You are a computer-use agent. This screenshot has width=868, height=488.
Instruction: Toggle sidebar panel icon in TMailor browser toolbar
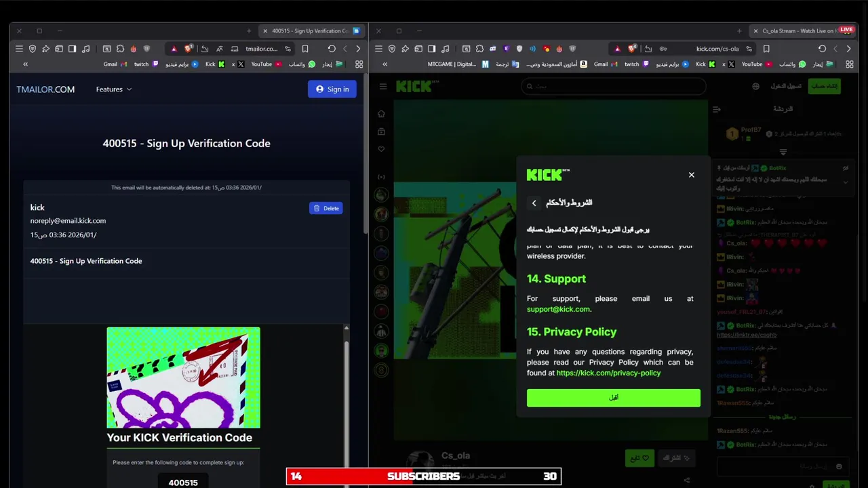click(x=73, y=49)
